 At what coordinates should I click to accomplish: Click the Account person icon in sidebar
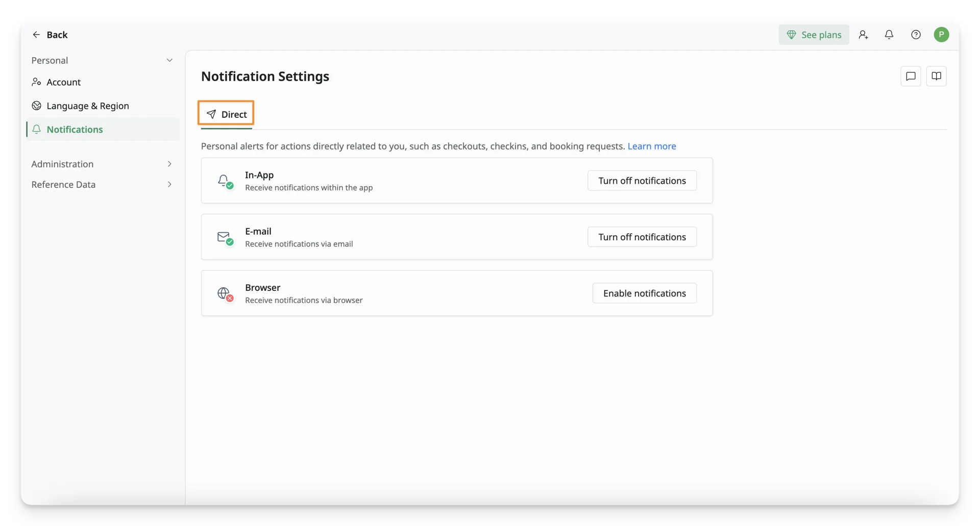(36, 82)
